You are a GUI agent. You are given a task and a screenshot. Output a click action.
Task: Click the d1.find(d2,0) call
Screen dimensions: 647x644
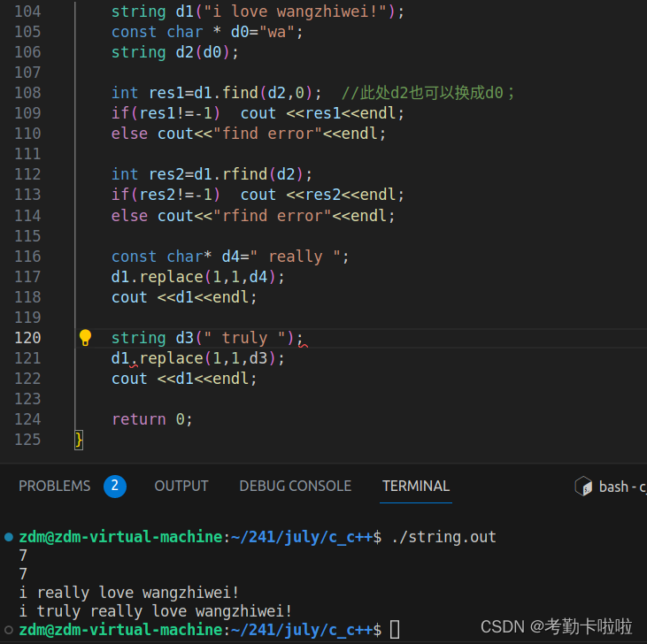pos(253,93)
